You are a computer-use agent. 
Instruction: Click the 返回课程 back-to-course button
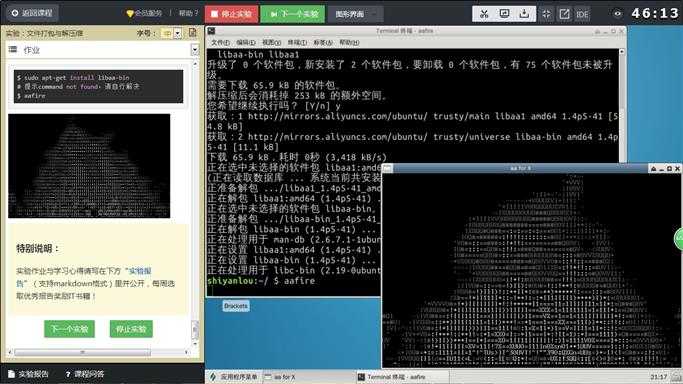[x=32, y=13]
